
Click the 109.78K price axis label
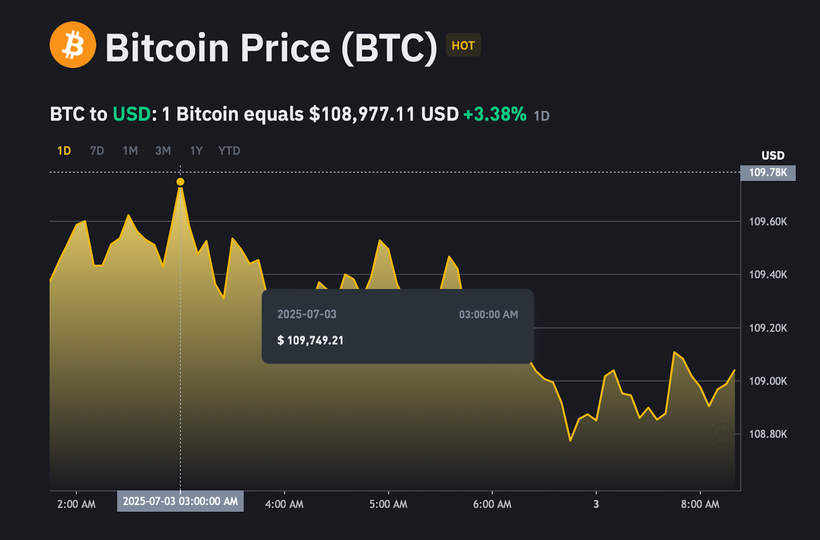tap(768, 173)
